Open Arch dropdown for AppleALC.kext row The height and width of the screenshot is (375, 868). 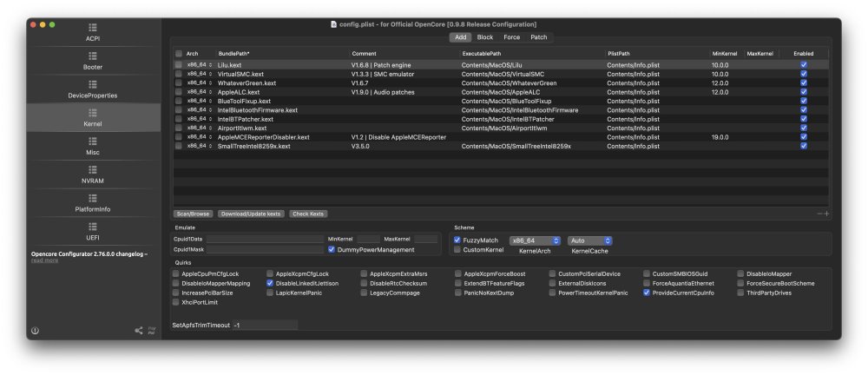point(200,92)
